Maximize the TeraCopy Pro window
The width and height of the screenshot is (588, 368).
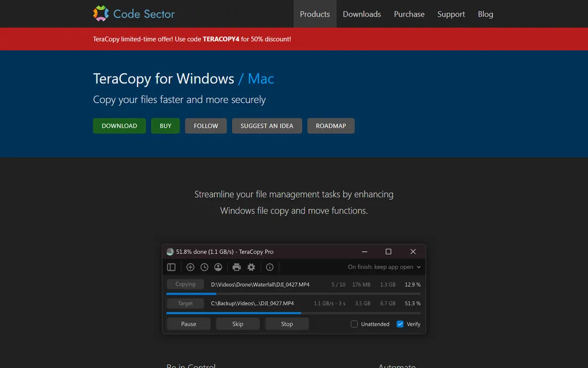click(389, 252)
